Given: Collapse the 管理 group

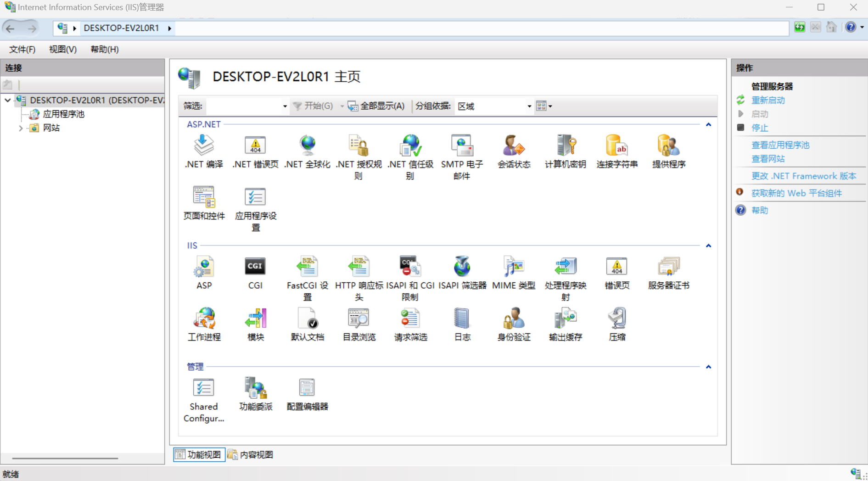Looking at the screenshot, I should [708, 367].
